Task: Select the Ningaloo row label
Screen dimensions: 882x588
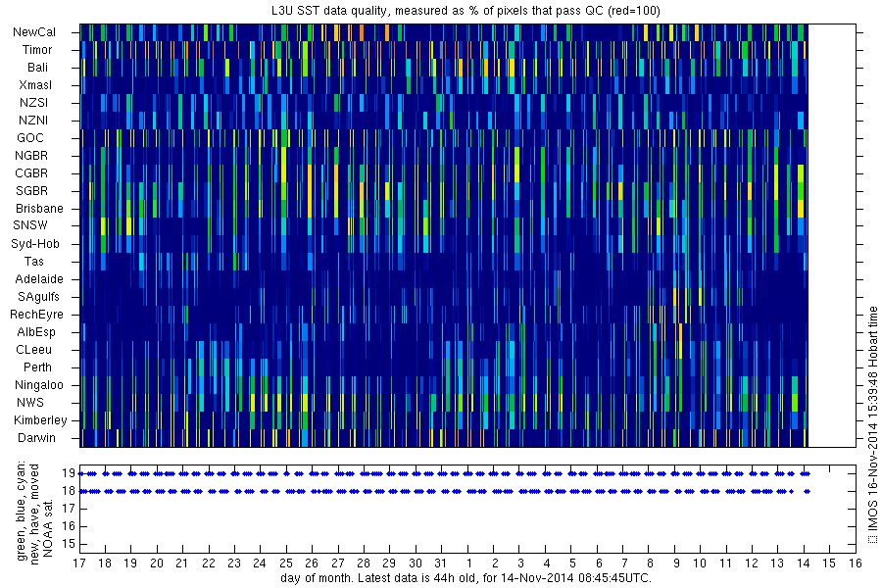Action: point(39,385)
